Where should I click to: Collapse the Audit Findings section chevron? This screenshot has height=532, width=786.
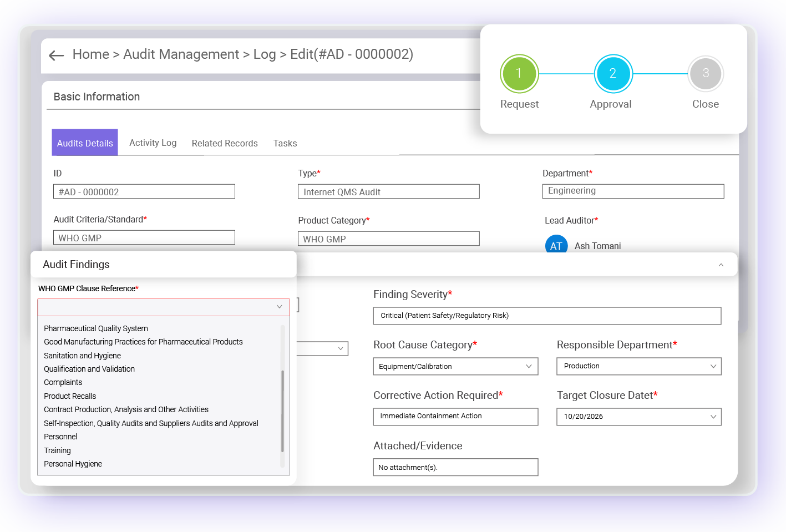721,265
